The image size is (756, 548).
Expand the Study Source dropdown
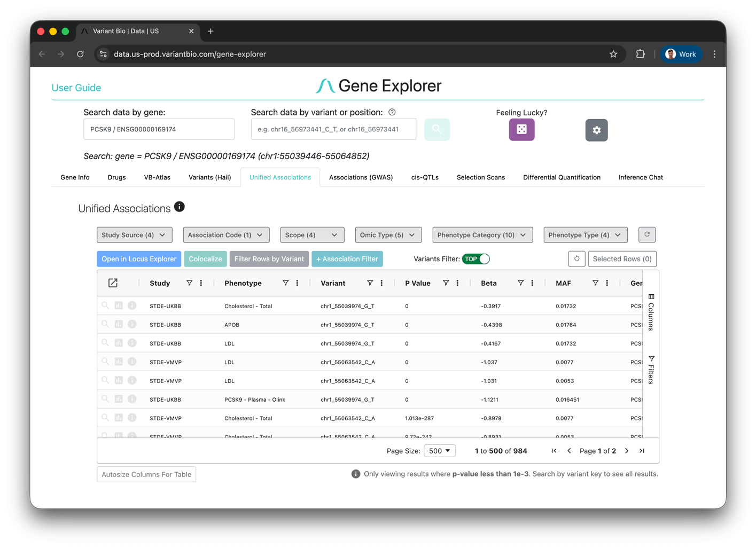tap(134, 235)
